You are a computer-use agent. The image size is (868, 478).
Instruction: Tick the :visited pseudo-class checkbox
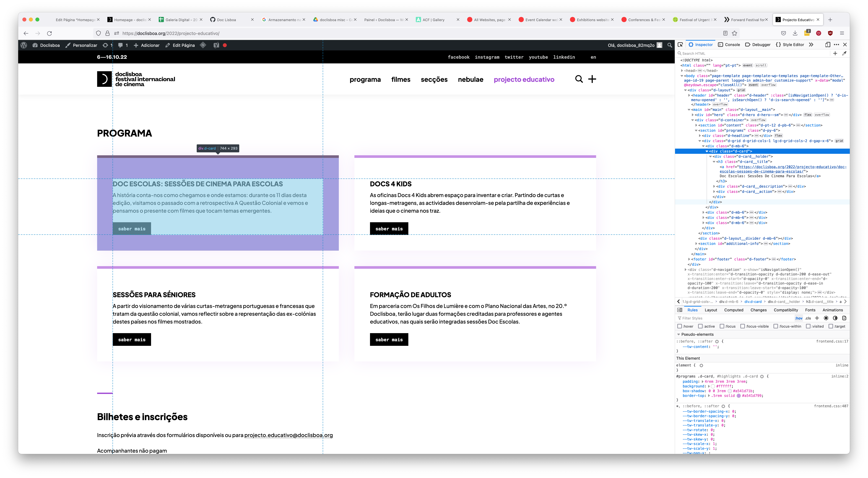[x=808, y=326]
